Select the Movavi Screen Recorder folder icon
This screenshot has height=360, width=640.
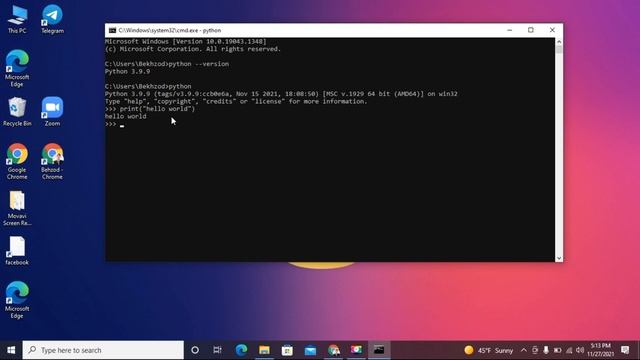tap(17, 208)
